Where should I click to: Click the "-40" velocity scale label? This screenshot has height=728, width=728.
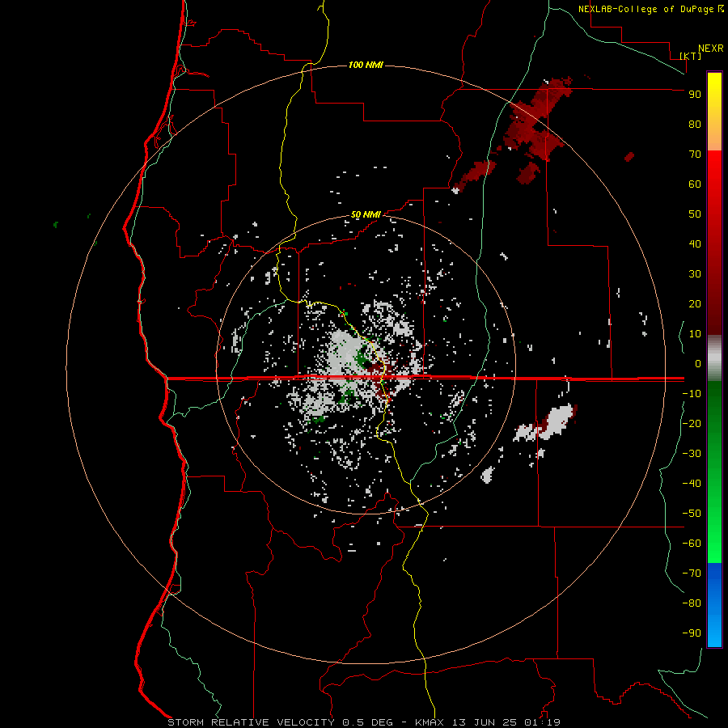pyautogui.click(x=692, y=484)
